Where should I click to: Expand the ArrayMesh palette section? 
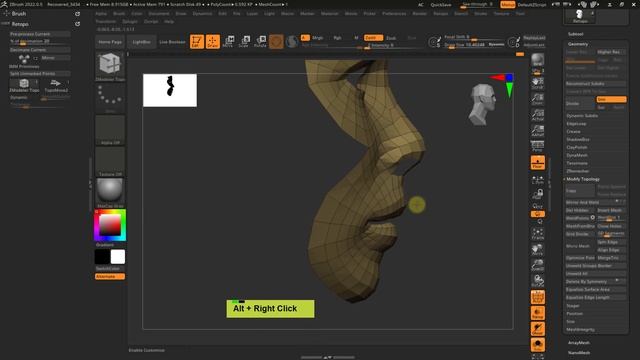(x=578, y=343)
